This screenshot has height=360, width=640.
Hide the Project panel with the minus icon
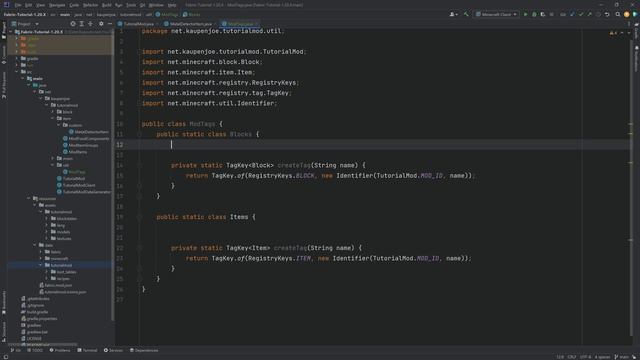pyautogui.click(x=110, y=24)
